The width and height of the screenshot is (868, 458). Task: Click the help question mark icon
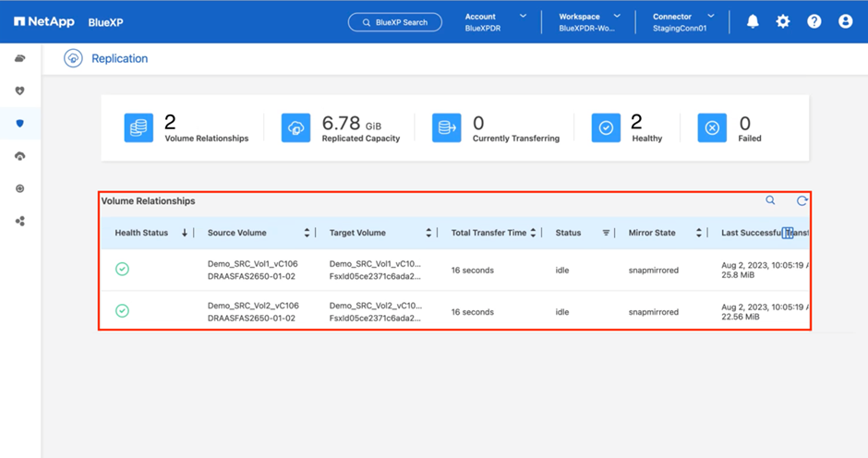[814, 21]
